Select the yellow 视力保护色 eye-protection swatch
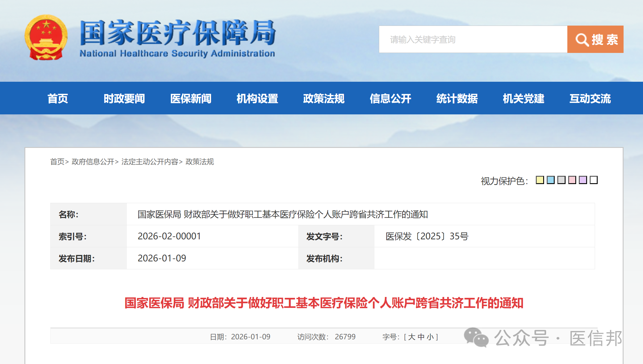The width and height of the screenshot is (643, 364). coord(540,180)
